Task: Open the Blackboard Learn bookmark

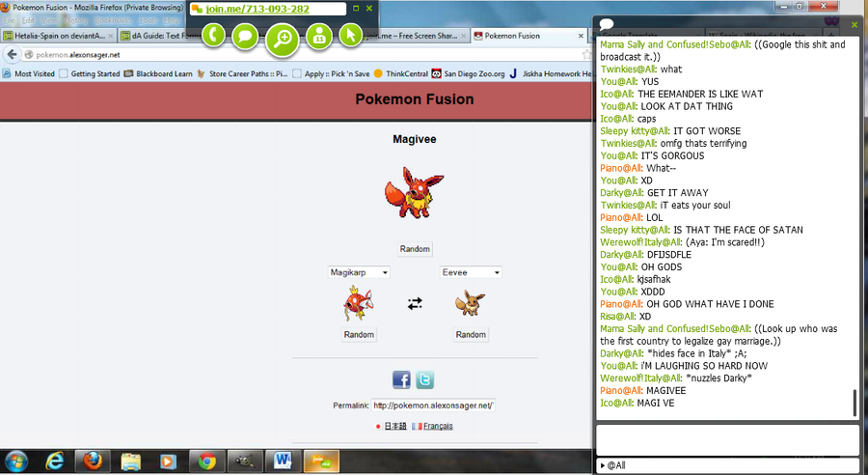Action: click(x=158, y=73)
